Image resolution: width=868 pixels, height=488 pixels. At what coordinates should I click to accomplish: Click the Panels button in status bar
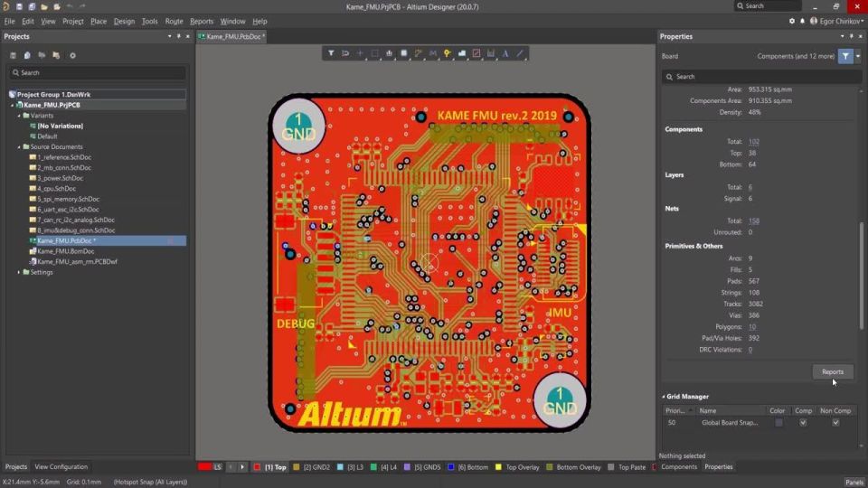(x=854, y=482)
